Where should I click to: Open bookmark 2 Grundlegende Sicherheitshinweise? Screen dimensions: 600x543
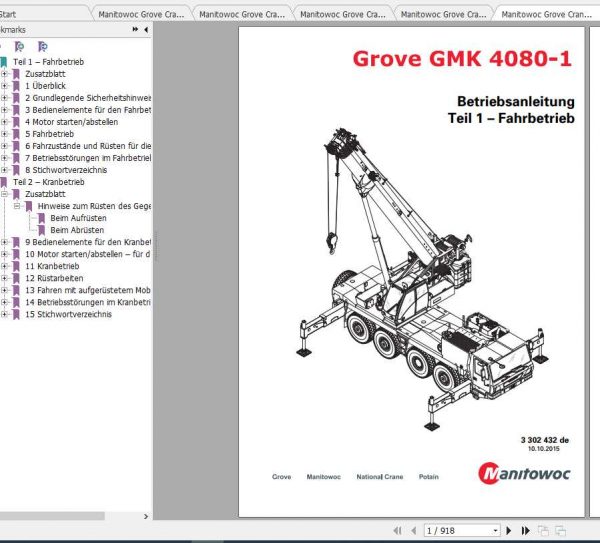[x=88, y=98]
